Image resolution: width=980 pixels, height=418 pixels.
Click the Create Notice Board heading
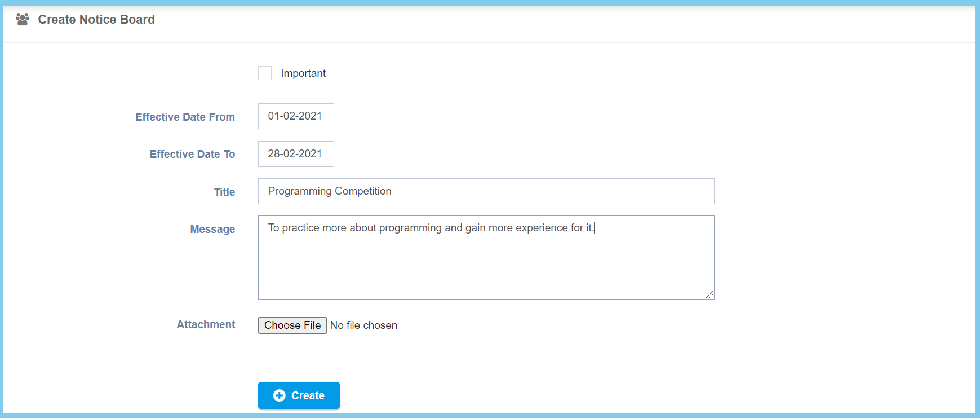96,20
